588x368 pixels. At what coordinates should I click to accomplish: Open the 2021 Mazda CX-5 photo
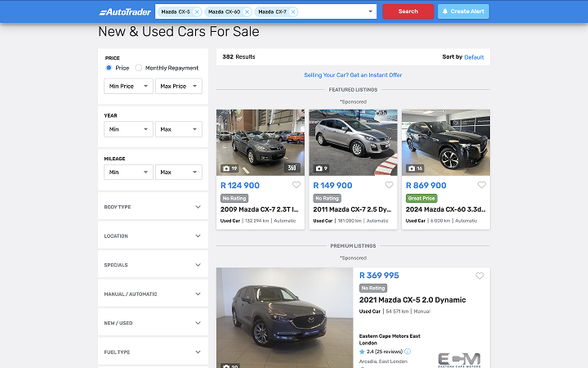click(285, 317)
